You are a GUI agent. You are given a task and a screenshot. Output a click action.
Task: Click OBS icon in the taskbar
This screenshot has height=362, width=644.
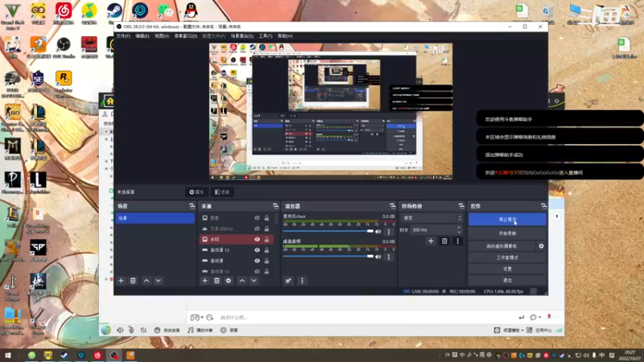pyautogui.click(x=114, y=356)
